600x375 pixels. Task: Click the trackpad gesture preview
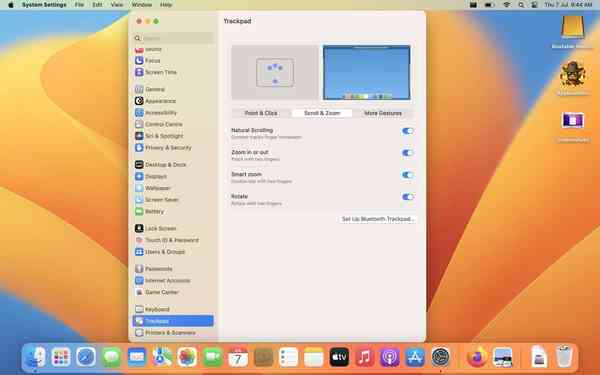tap(275, 72)
